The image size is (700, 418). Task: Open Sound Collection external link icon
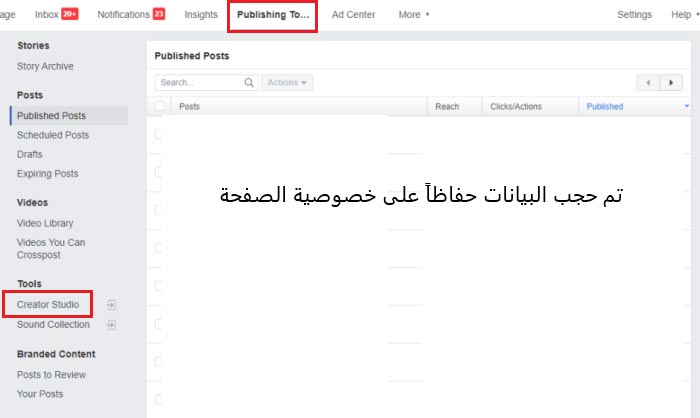(x=112, y=325)
